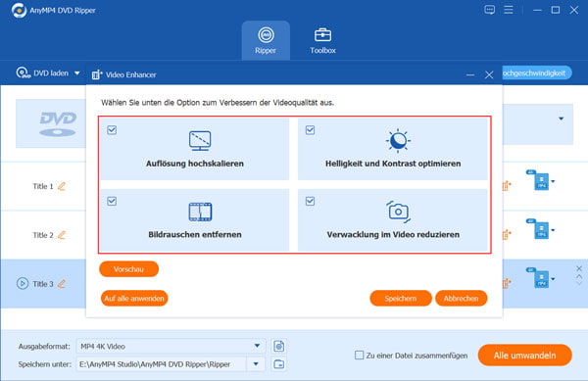Select the Title 2 text label
Viewport: 588px width, 381px height.
coord(43,235)
